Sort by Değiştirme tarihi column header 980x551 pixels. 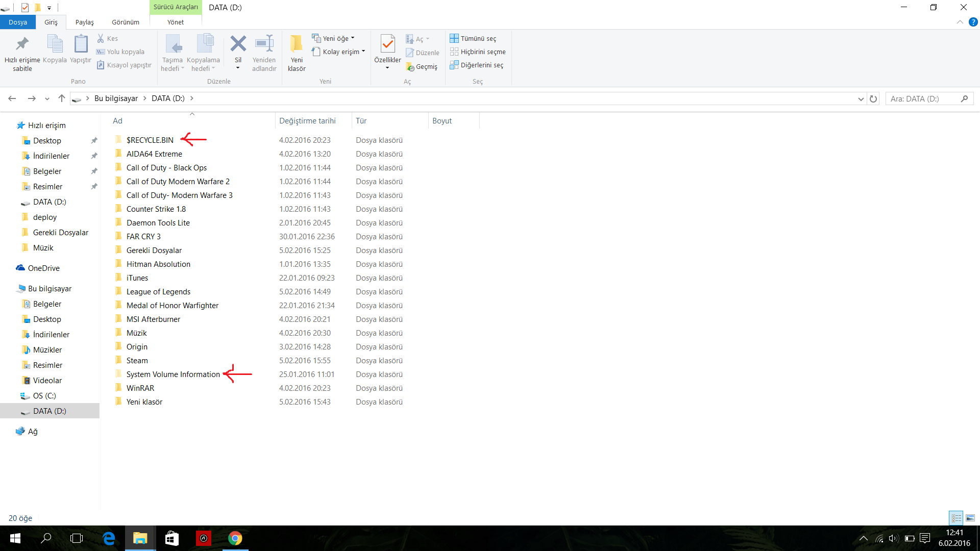(x=307, y=121)
